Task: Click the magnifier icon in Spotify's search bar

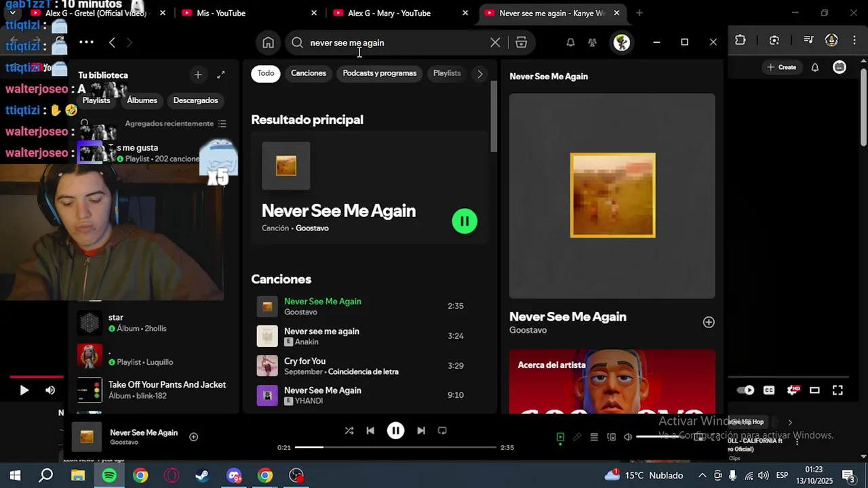Action: click(x=297, y=43)
